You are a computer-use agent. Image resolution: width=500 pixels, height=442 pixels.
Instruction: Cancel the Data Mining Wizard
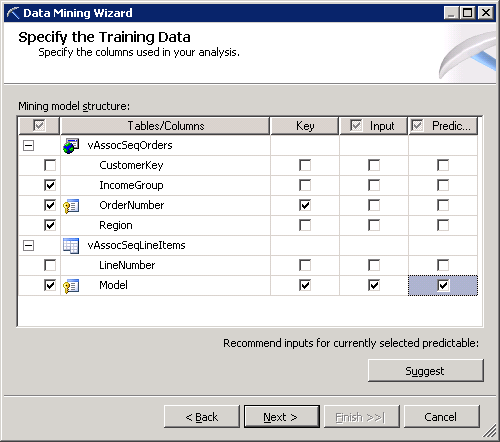[x=442, y=417]
